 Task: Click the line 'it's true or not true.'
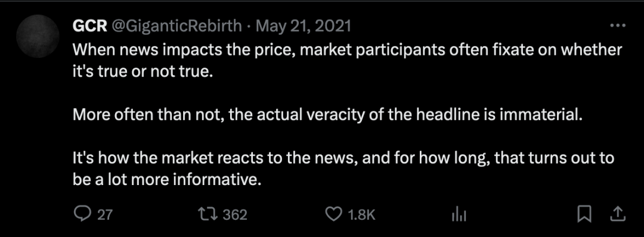tap(143, 72)
